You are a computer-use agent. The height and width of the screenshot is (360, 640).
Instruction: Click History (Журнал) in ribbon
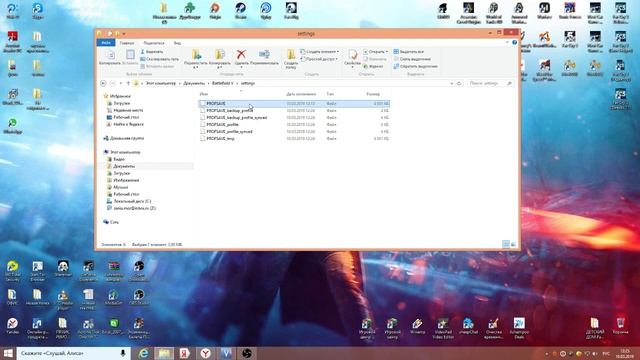(373, 67)
